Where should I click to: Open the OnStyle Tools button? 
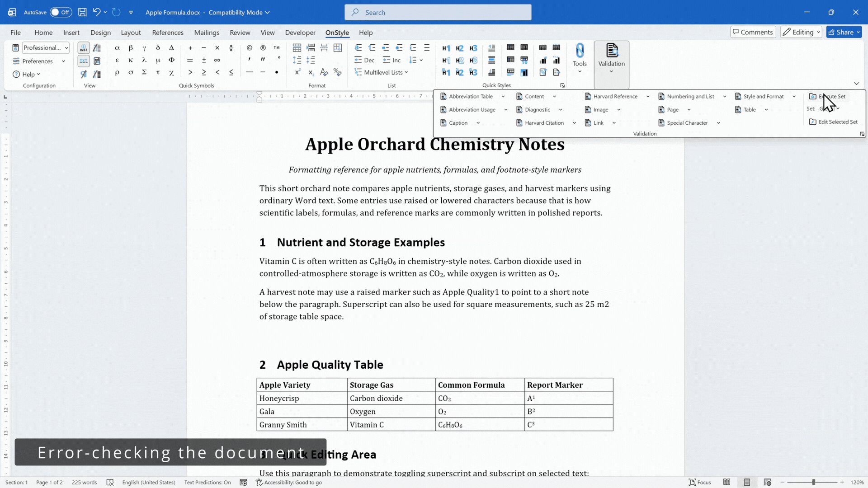pyautogui.click(x=580, y=59)
